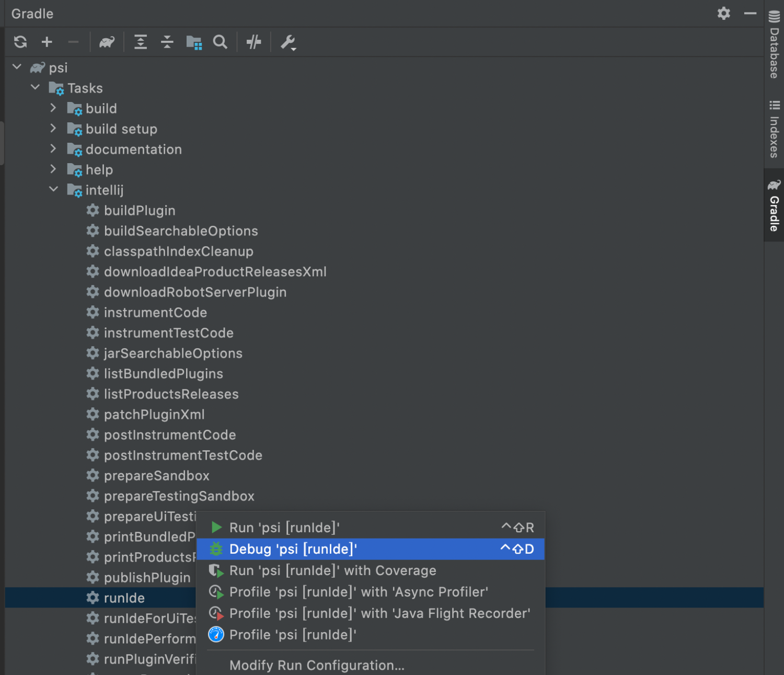Select the prepareSandbox task
Image resolution: width=784 pixels, height=675 pixels.
[x=156, y=476]
